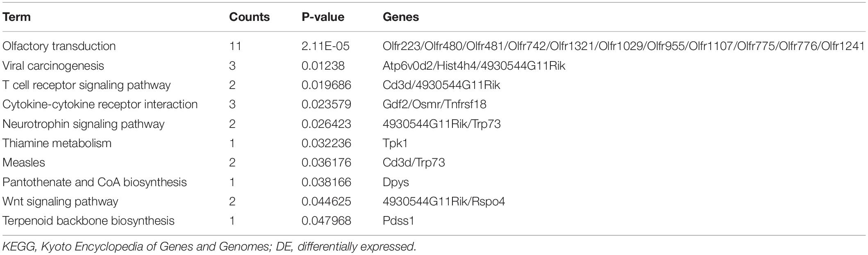This screenshot has height=255, width=868.
Task: Click Pantothenate and CoA biosynthesis
Action: pyautogui.click(x=95, y=182)
